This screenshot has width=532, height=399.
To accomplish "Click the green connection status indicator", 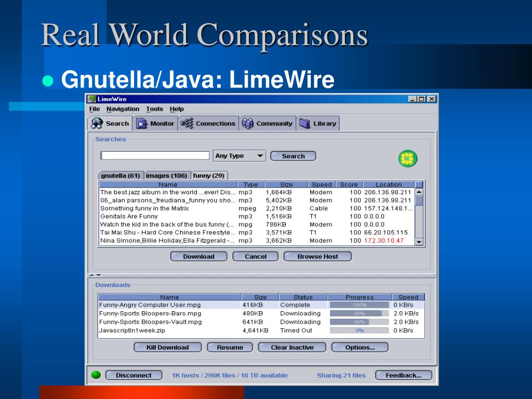I will coord(96,375).
